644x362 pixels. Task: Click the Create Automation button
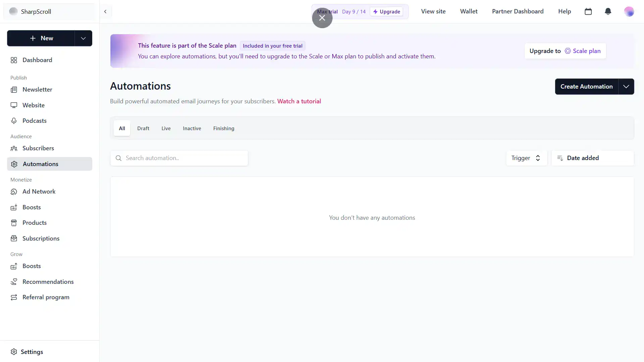pyautogui.click(x=586, y=87)
